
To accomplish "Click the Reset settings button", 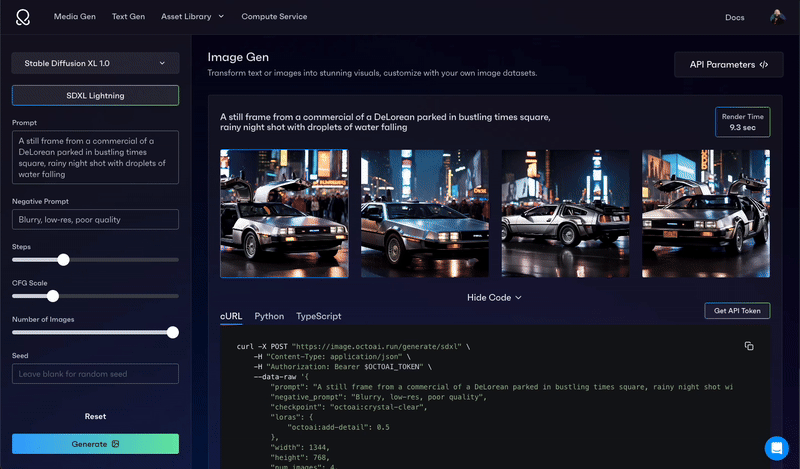I will (95, 416).
